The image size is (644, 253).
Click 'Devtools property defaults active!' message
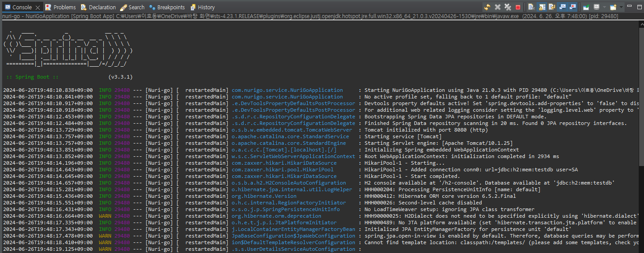coord(501,103)
